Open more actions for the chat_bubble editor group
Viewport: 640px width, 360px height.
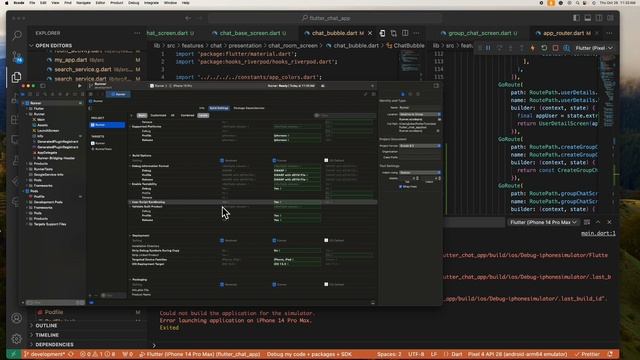point(416,33)
